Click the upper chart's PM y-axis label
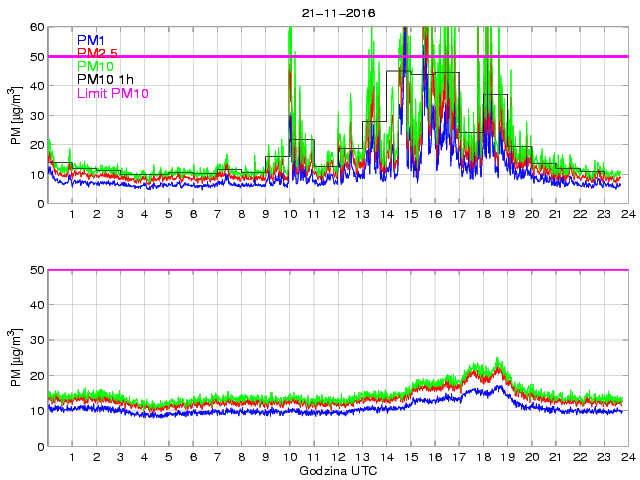This screenshot has height=480, width=640. coord(16,115)
